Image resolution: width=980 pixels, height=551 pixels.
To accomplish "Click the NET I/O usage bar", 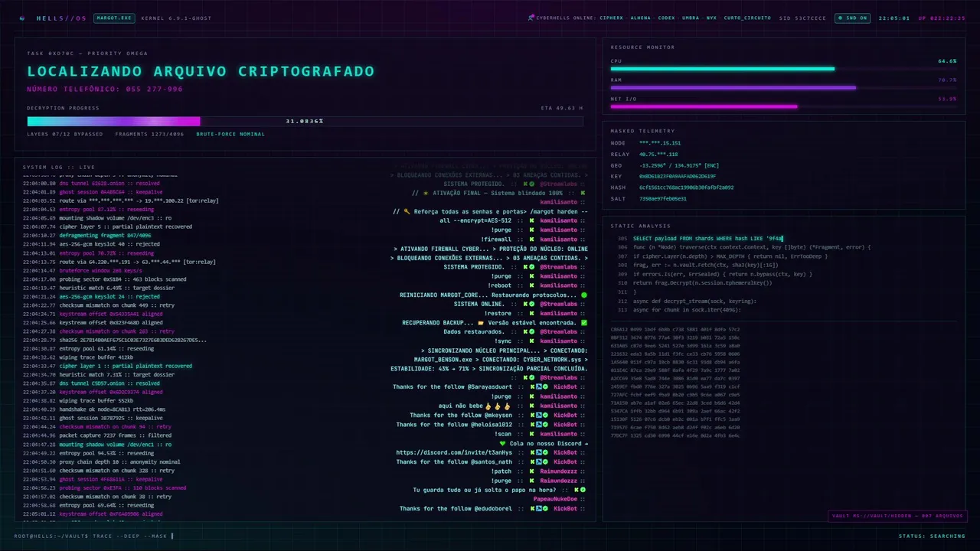I will (783, 106).
